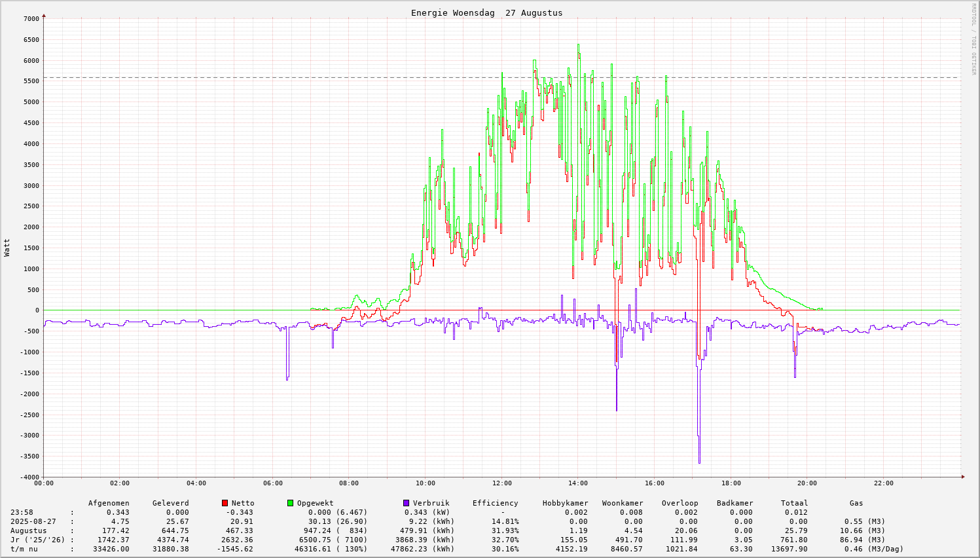Select the 12:00 time axis label
This screenshot has width=980, height=558.
[501, 483]
